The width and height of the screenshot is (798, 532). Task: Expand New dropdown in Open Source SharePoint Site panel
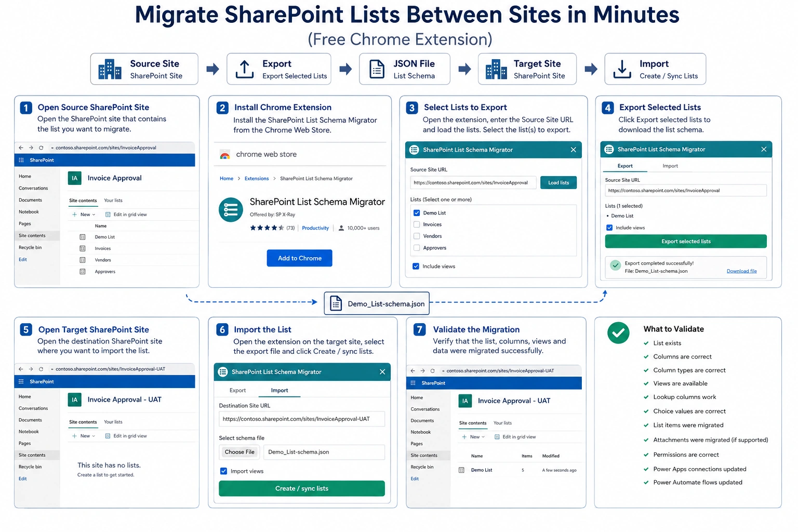click(x=84, y=215)
